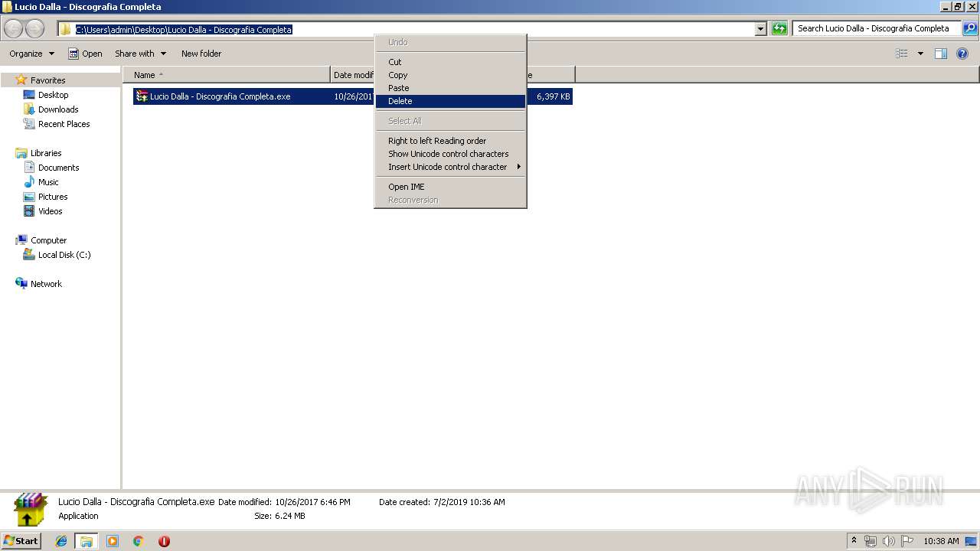Expand Insert Unicode control character submenu
Image resolution: width=980 pixels, height=551 pixels.
click(450, 167)
